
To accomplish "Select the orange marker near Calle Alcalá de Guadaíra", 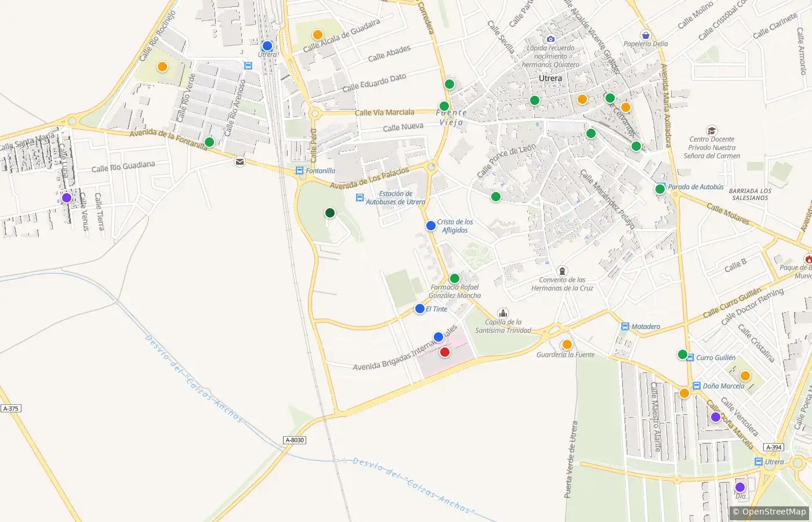I will (x=318, y=35).
